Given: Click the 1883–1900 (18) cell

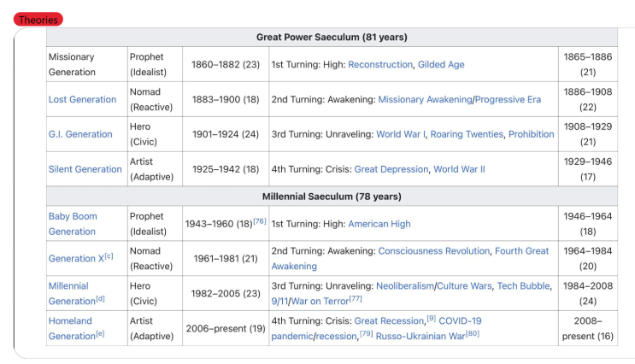Looking at the screenshot, I should click(226, 100).
